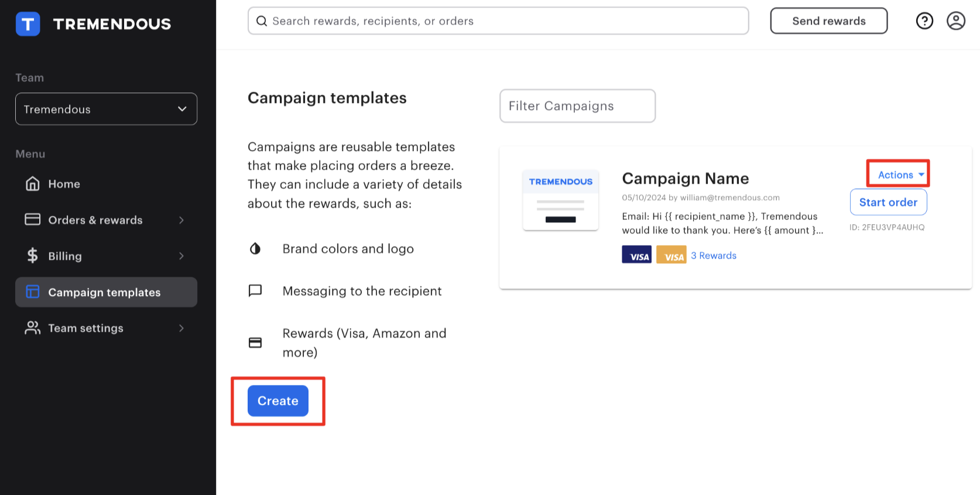Screen dimensions: 980x495
Task: Click the rewards credit card icon
Action: click(255, 343)
